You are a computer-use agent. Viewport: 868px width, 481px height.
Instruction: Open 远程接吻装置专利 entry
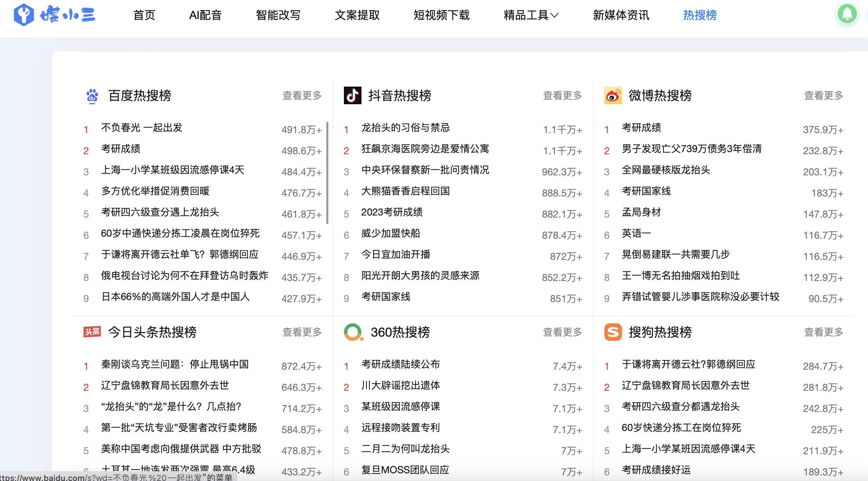point(401,427)
